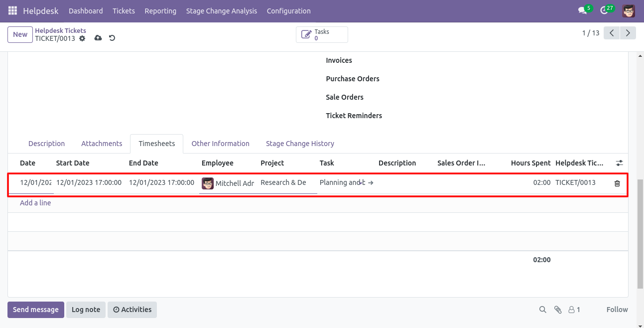Click the column options adjust icon
644x328 pixels.
click(x=619, y=163)
